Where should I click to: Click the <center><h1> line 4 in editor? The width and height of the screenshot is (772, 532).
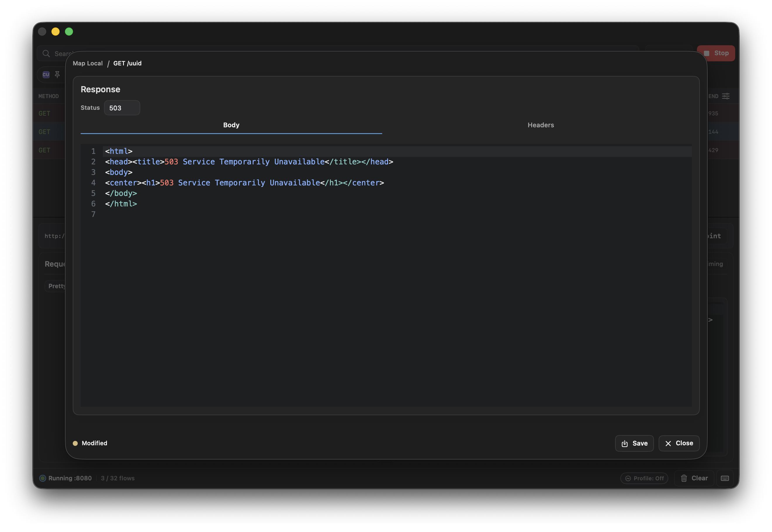coord(245,183)
